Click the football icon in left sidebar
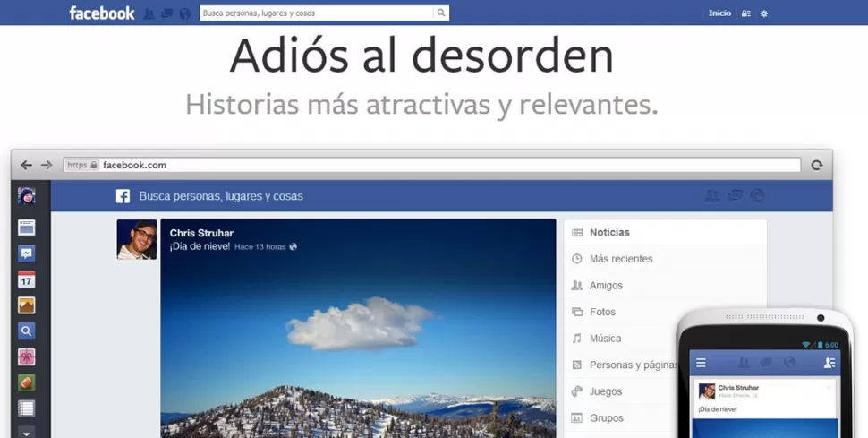This screenshot has width=868, height=438. coord(27,382)
